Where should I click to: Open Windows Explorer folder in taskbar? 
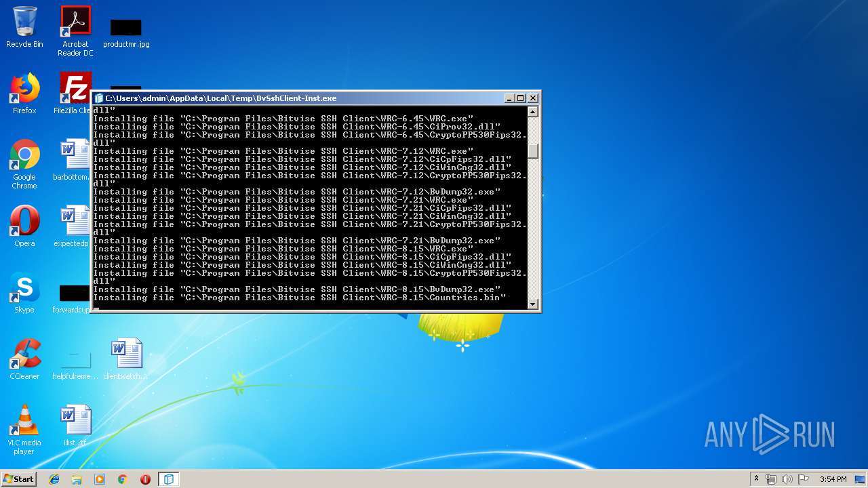77,479
